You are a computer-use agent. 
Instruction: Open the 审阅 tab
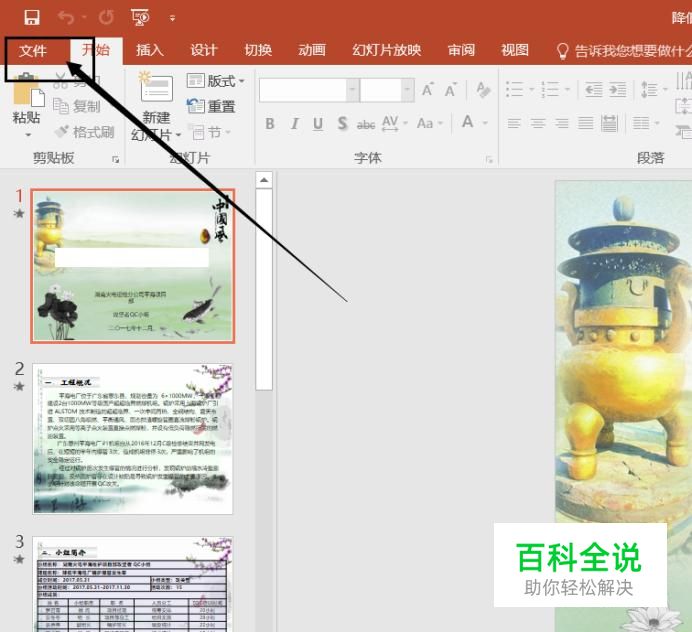pyautogui.click(x=461, y=50)
